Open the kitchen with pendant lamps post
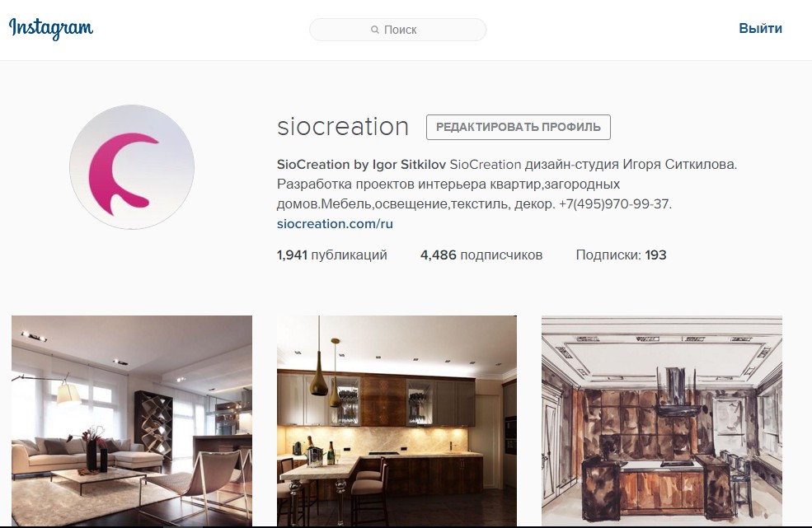 (397, 421)
